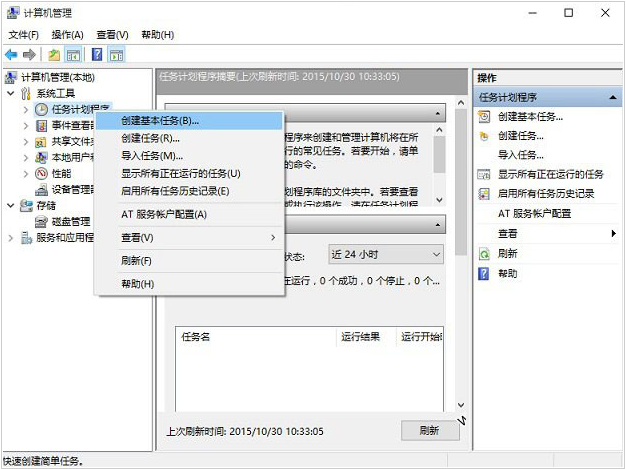Screen dimensions: 626x469
Task: Choose 创建基本任务(B) from context menu
Action: point(160,120)
